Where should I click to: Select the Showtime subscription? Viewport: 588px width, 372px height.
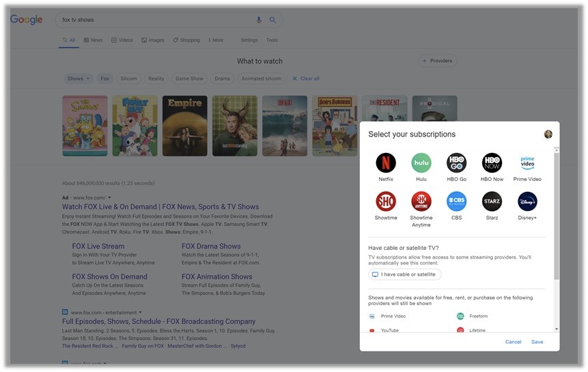point(385,201)
